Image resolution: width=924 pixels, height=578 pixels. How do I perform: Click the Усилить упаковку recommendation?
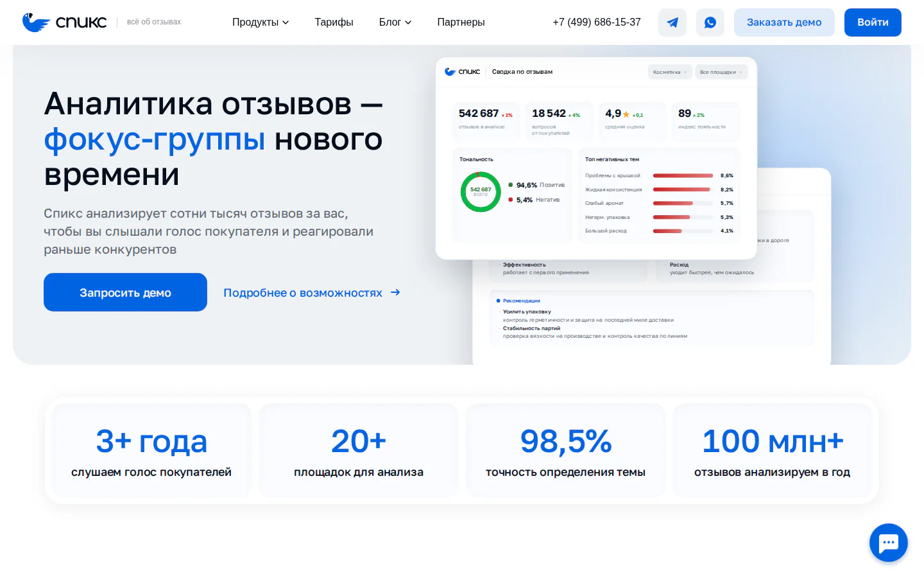(x=527, y=311)
